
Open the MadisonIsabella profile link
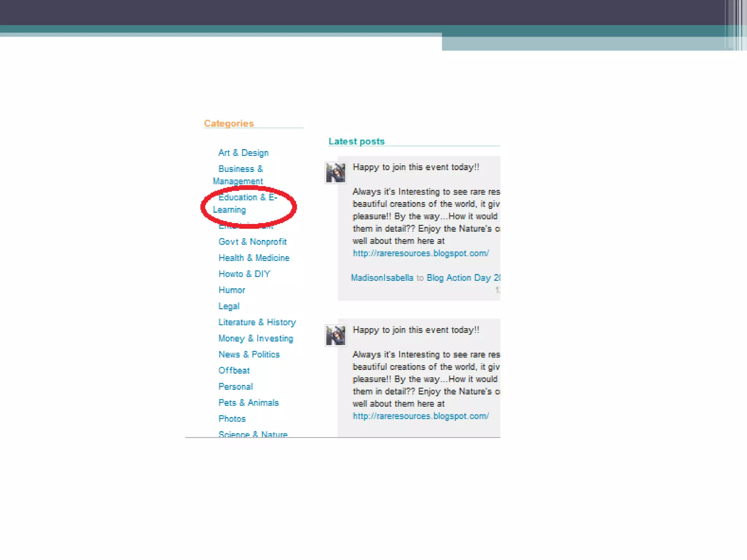coord(382,278)
